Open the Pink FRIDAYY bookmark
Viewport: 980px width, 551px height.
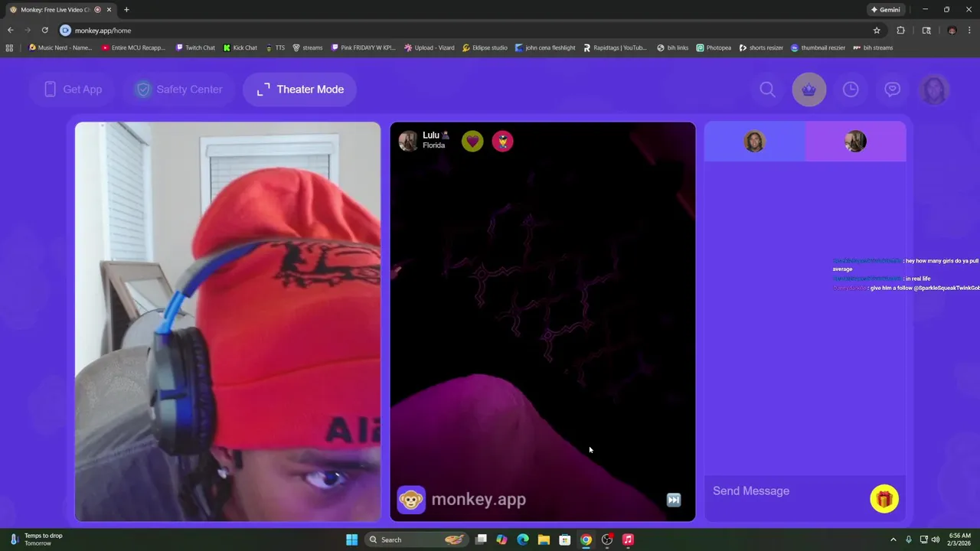click(363, 47)
